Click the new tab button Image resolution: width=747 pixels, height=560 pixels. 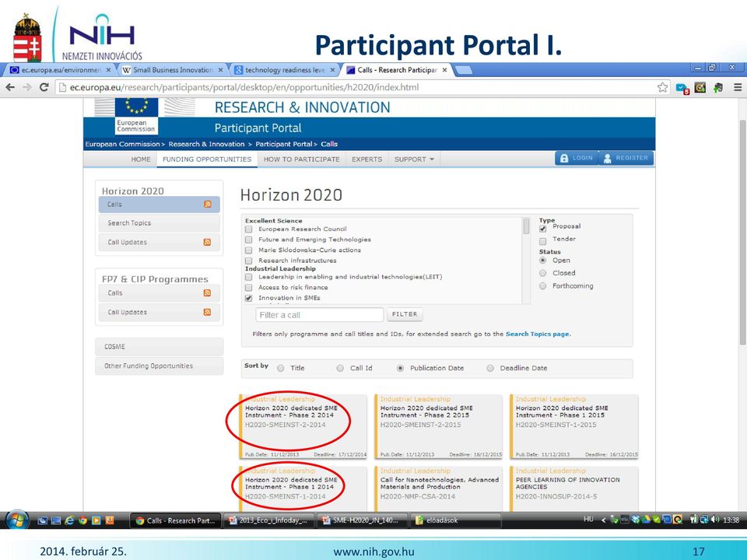[x=464, y=71]
